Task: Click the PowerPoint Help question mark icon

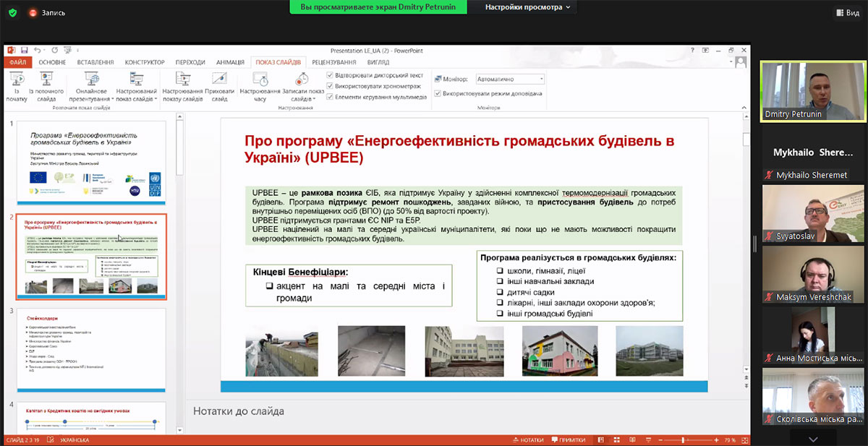Action: click(x=692, y=50)
